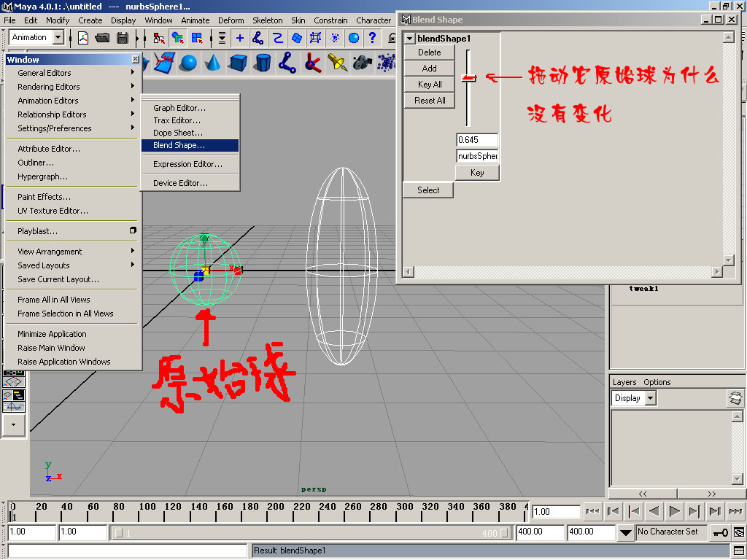Click the camera shelf icon
Viewport: 747px width, 560px height.
(x=362, y=63)
